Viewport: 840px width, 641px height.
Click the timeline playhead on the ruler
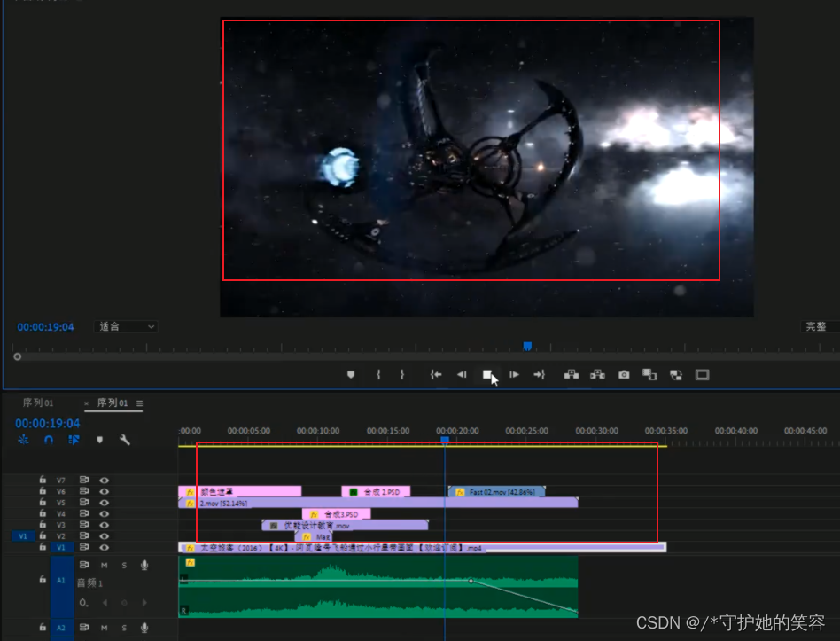tap(445, 440)
